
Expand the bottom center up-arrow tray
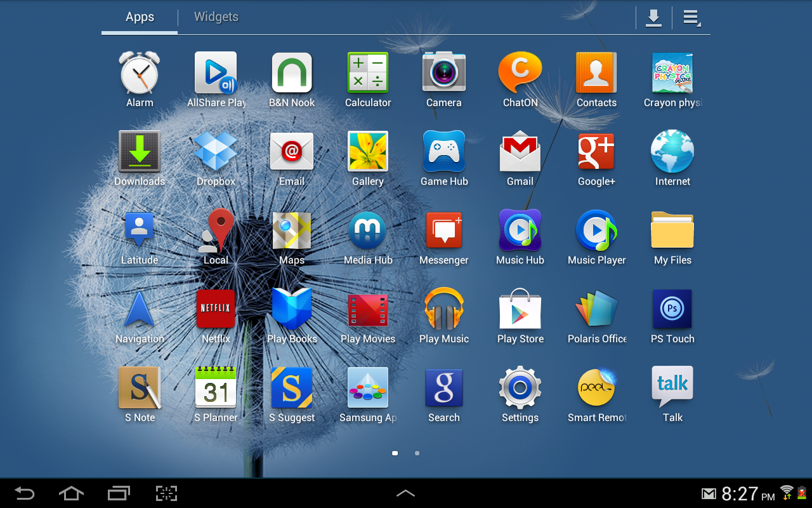pyautogui.click(x=405, y=493)
